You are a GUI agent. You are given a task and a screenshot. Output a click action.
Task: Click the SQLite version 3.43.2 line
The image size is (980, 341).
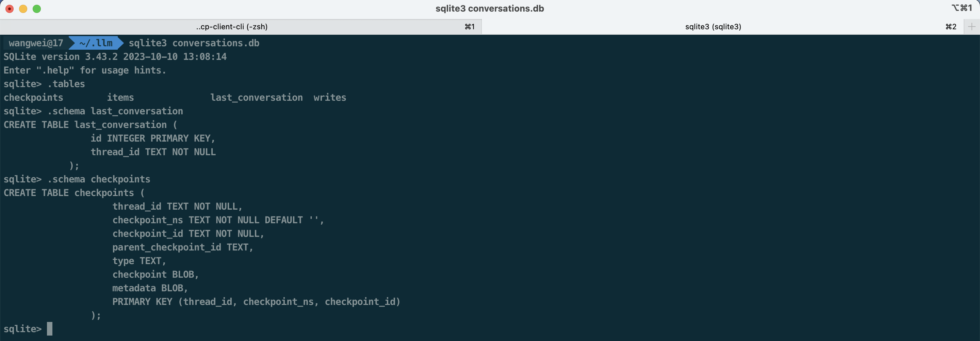pyautogui.click(x=115, y=57)
